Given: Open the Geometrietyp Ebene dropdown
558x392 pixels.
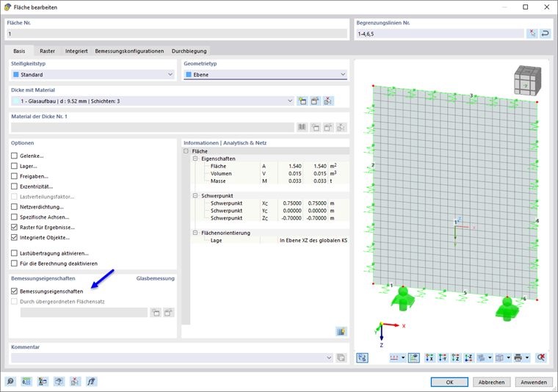Looking at the screenshot, I should coord(266,74).
